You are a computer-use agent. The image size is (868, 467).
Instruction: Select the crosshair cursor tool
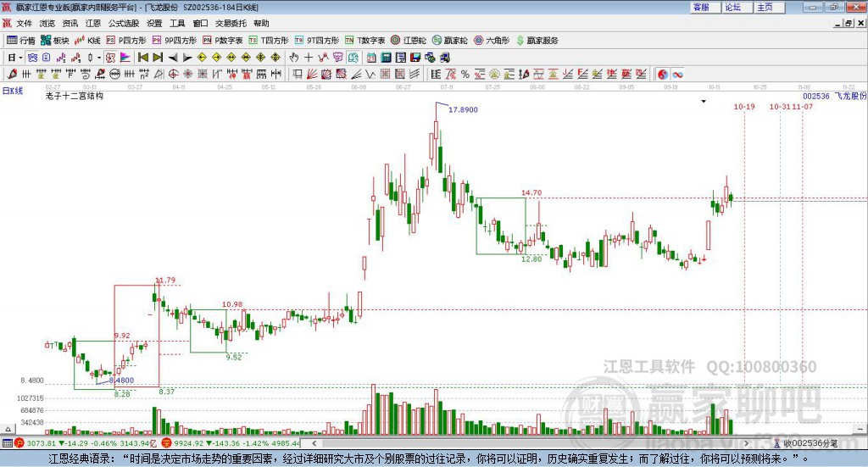309,58
